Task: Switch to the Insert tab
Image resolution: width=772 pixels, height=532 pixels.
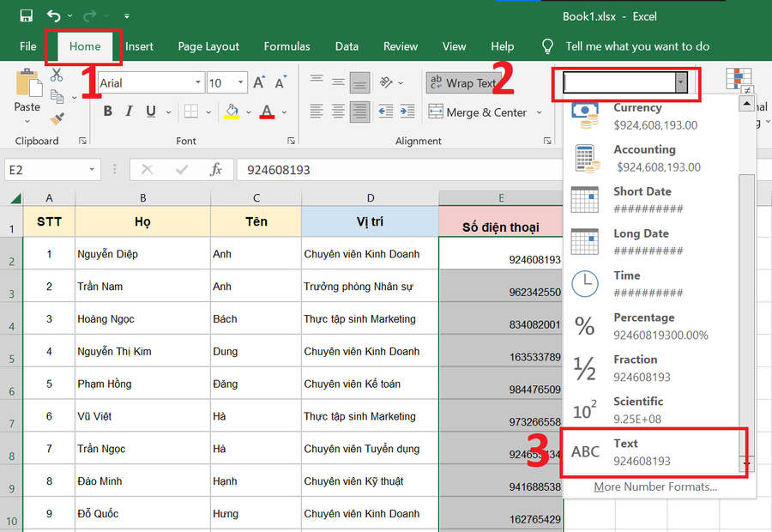Action: click(x=139, y=46)
